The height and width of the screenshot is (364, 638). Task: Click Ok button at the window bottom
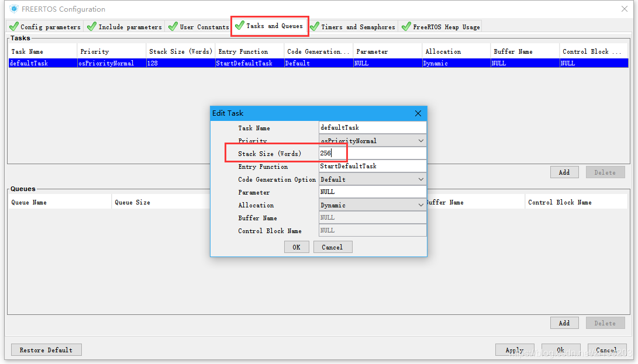[x=561, y=350]
